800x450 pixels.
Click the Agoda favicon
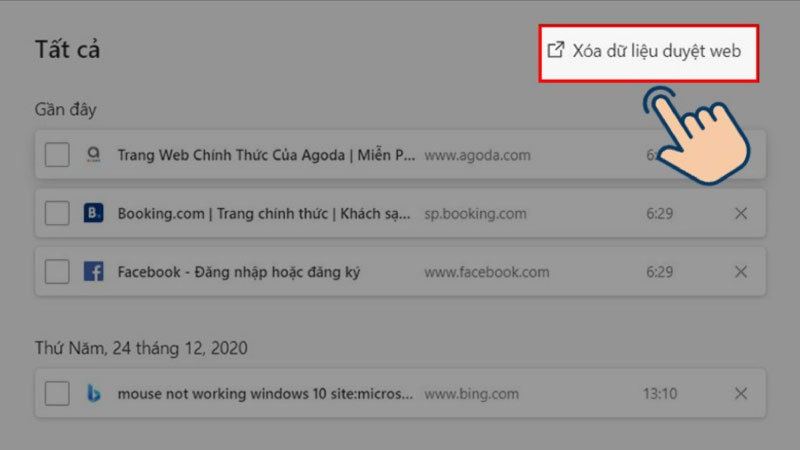tap(93, 154)
